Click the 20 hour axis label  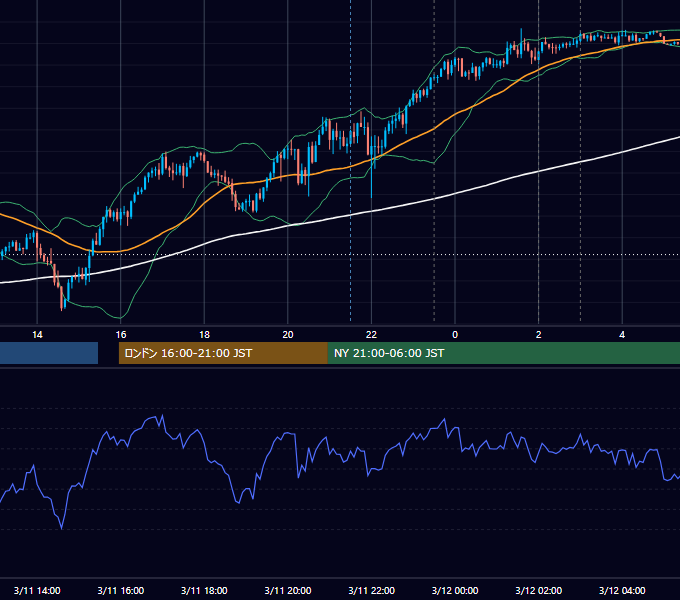click(288, 335)
